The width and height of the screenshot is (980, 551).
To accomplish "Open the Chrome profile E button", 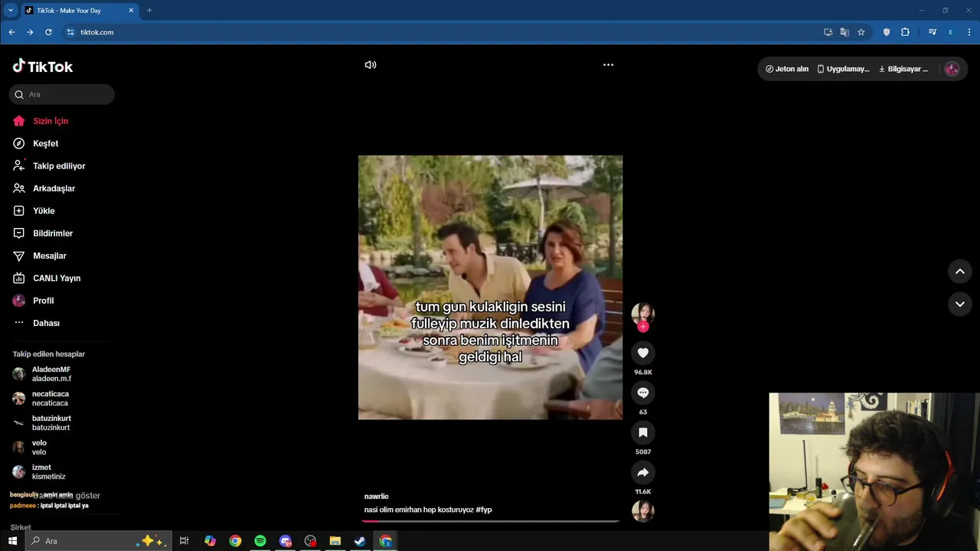I will click(x=951, y=32).
